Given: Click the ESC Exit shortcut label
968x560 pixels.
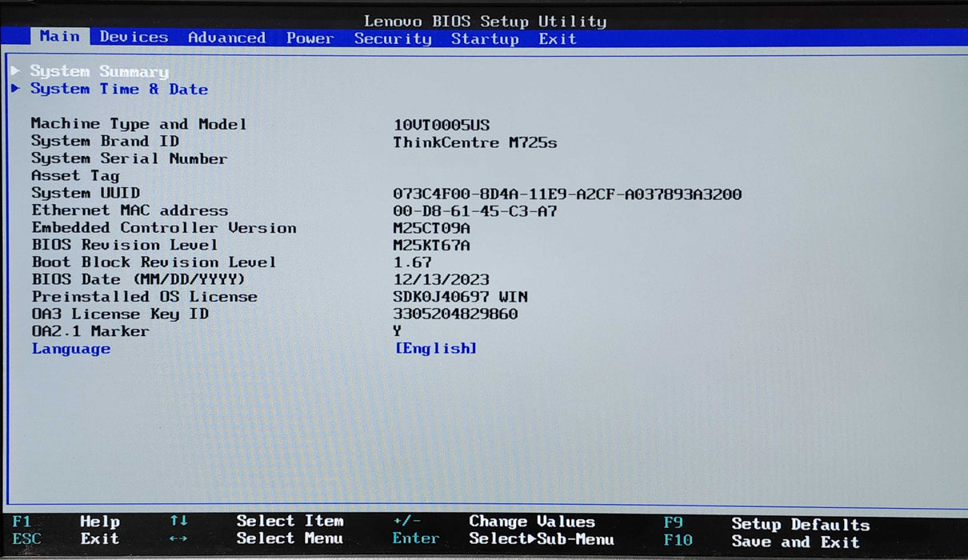Looking at the screenshot, I should (72, 539).
